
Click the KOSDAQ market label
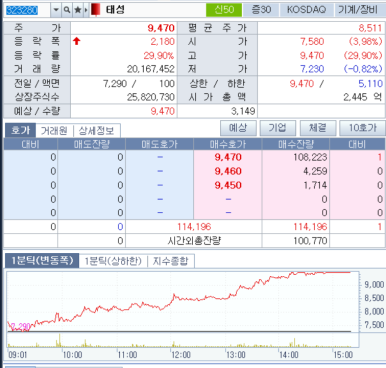(306, 10)
